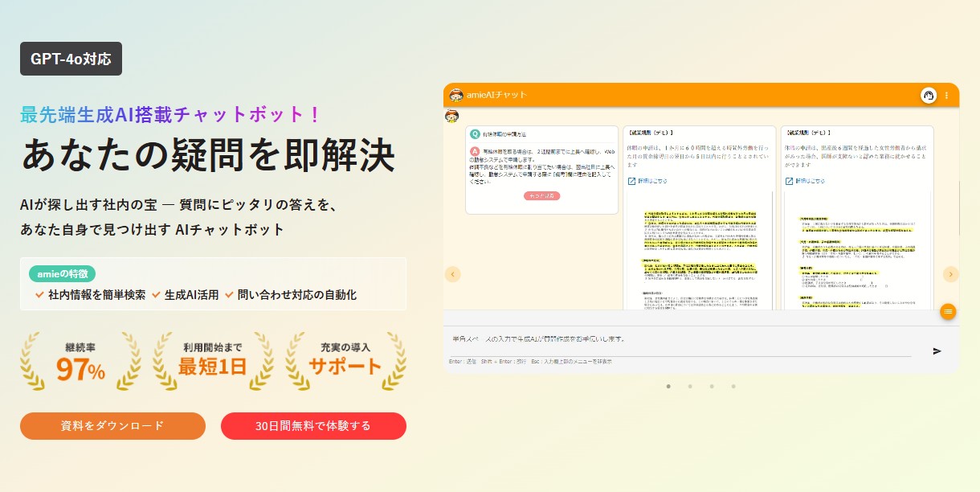Select the second carousel dot indicator
The image size is (980, 492).
tap(689, 386)
